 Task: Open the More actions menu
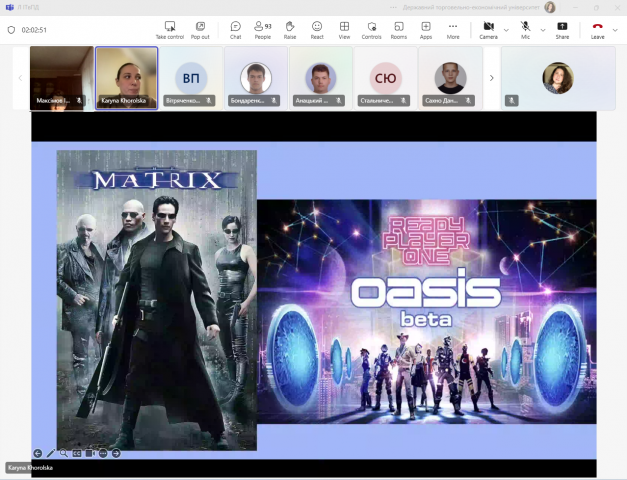pos(453,29)
